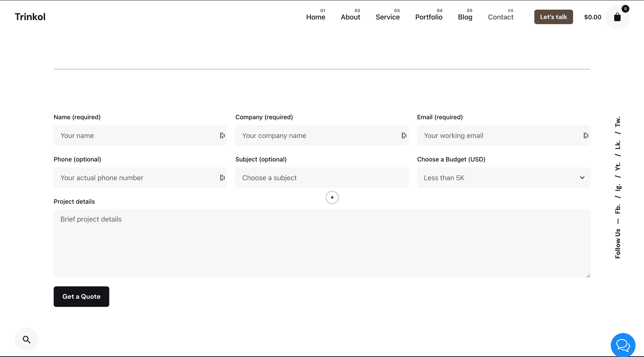Open the Service menu item
The width and height of the screenshot is (644, 357).
(388, 17)
